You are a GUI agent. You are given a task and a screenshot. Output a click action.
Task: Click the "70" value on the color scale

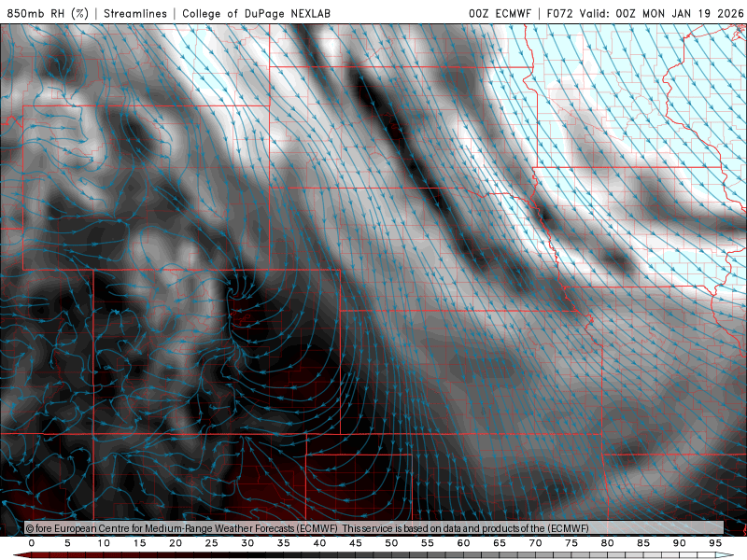point(535,543)
